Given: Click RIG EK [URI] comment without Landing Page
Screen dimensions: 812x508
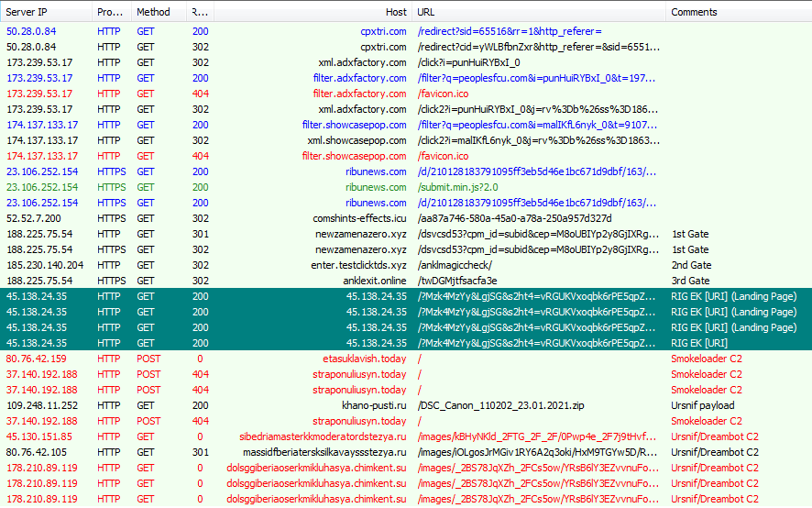Looking at the screenshot, I should (x=699, y=343).
